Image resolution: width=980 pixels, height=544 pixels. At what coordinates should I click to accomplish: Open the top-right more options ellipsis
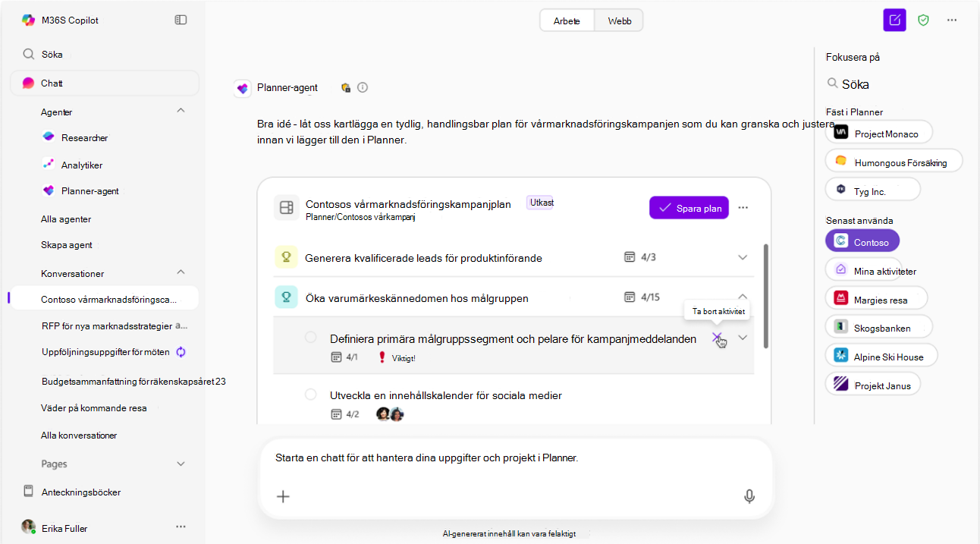click(952, 20)
